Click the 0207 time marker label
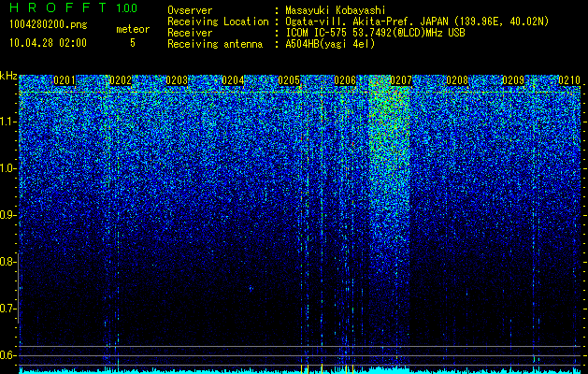The width and height of the screenshot is (588, 374). pos(401,80)
